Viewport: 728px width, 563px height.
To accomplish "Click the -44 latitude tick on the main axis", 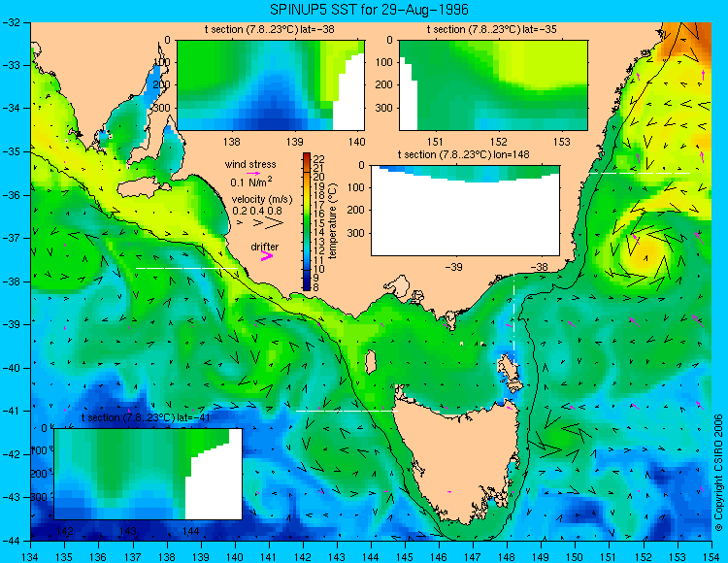I will point(12,541).
